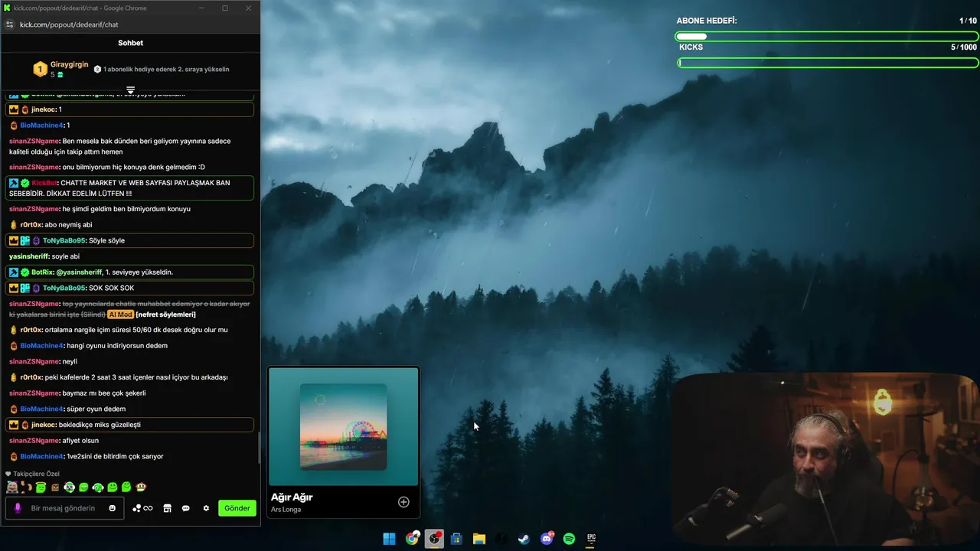Add Ağır Ağır song with plus icon
The width and height of the screenshot is (980, 551).
coord(403,502)
